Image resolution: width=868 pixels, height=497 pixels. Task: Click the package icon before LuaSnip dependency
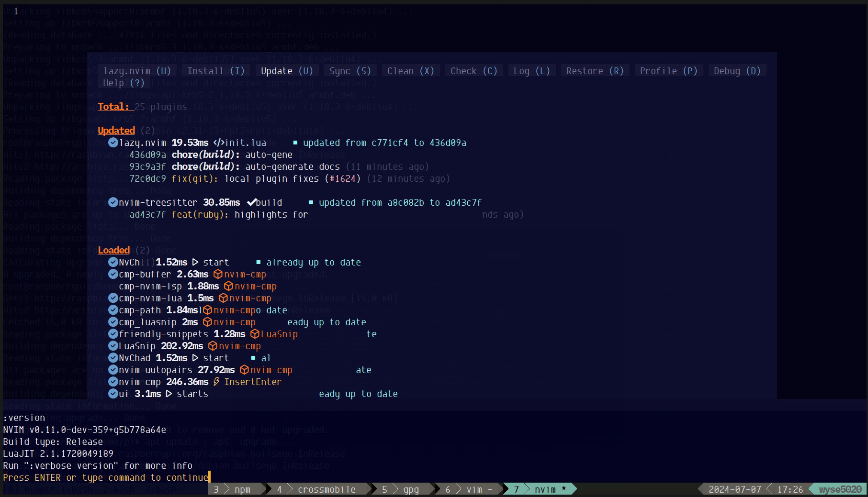tap(255, 334)
